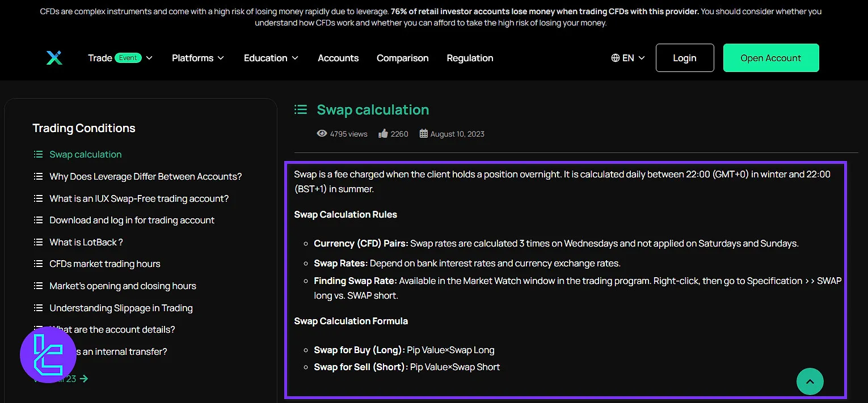The width and height of the screenshot is (868, 403).
Task: Click the green Event badge next to Trade
Action: (x=128, y=57)
